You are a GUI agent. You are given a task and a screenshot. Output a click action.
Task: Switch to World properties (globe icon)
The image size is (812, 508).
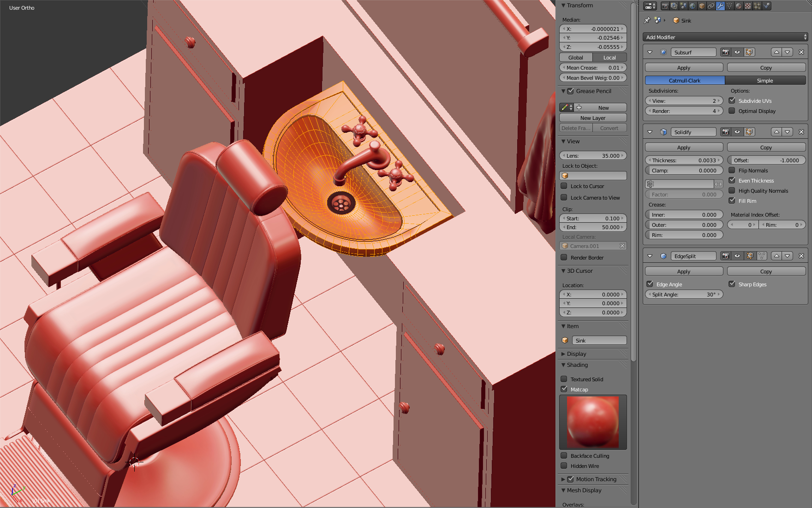click(x=692, y=6)
